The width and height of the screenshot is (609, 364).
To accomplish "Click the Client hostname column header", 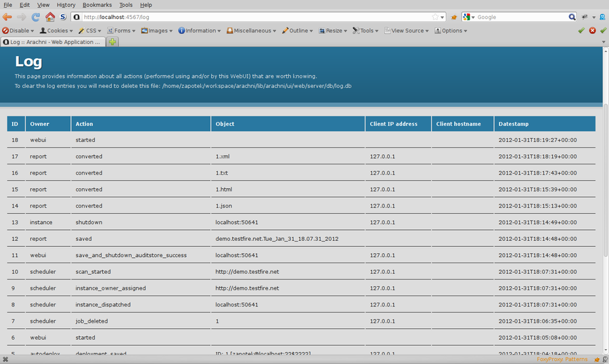I will [x=463, y=124].
